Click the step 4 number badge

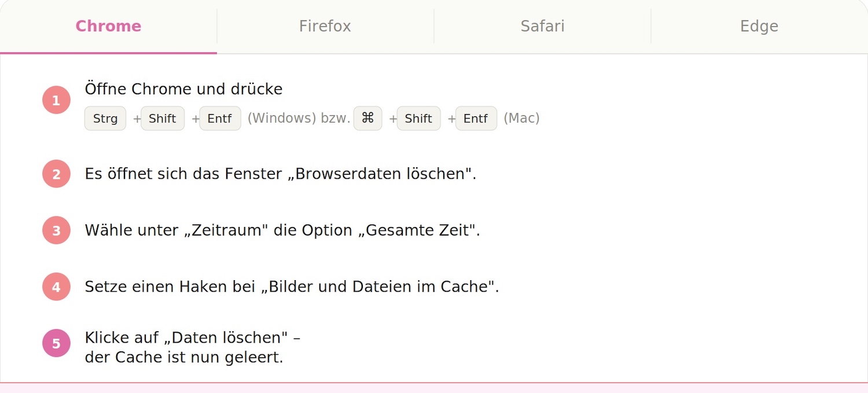(x=56, y=287)
